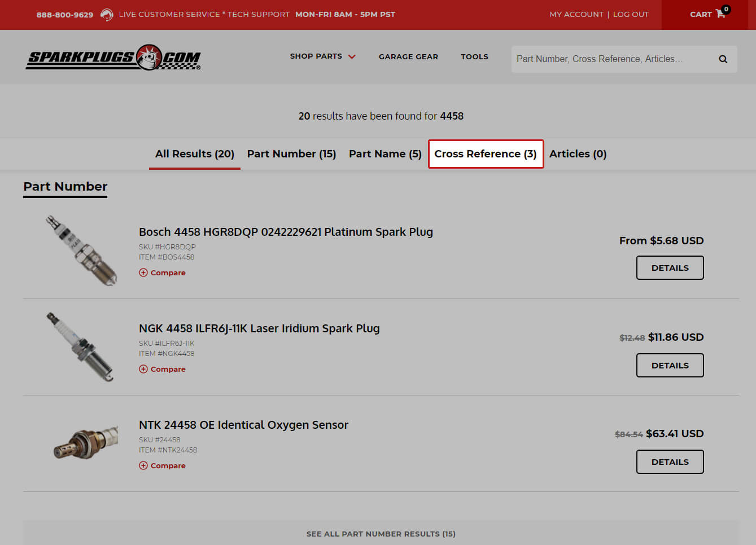Go to homepage via Sparkplugs.com logo

(113, 58)
